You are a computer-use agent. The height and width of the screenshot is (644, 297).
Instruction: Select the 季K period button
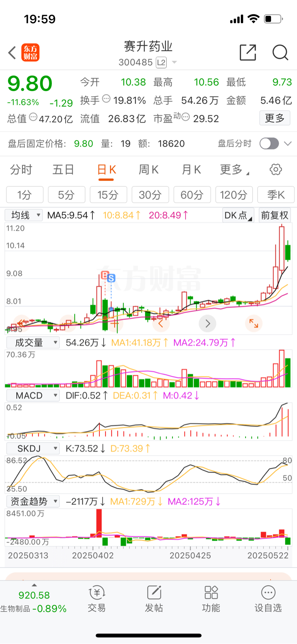pos(276,195)
